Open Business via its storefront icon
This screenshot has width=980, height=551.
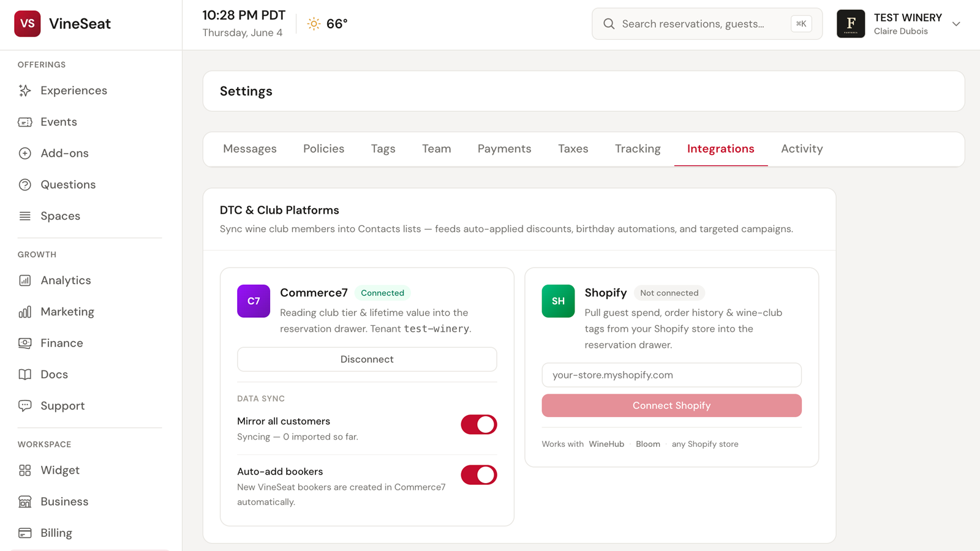(x=25, y=501)
